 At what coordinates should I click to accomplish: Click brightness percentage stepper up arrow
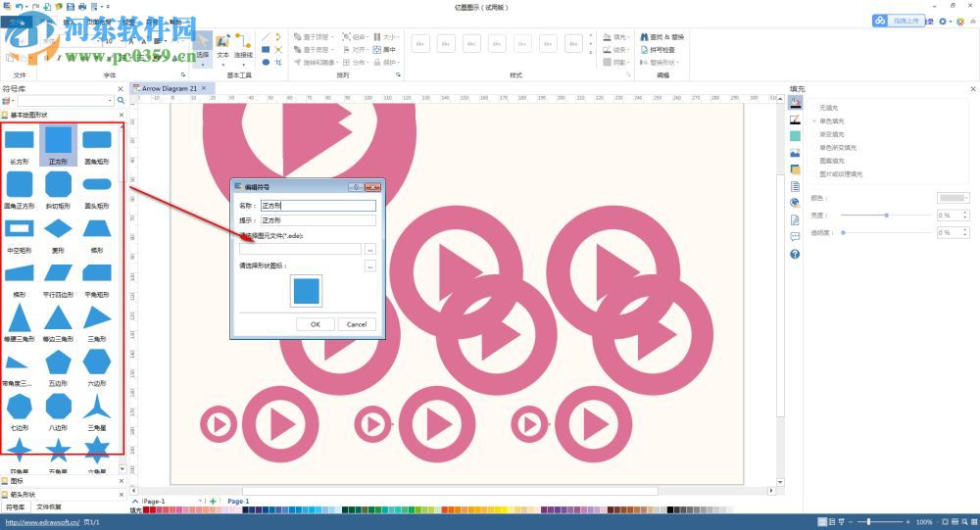965,213
